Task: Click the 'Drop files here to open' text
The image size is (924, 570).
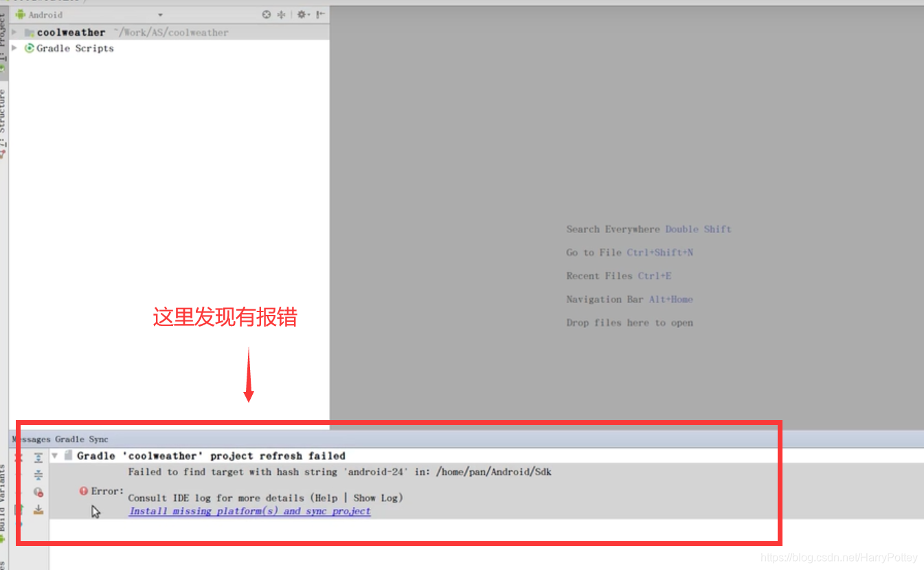Action: [x=629, y=322]
